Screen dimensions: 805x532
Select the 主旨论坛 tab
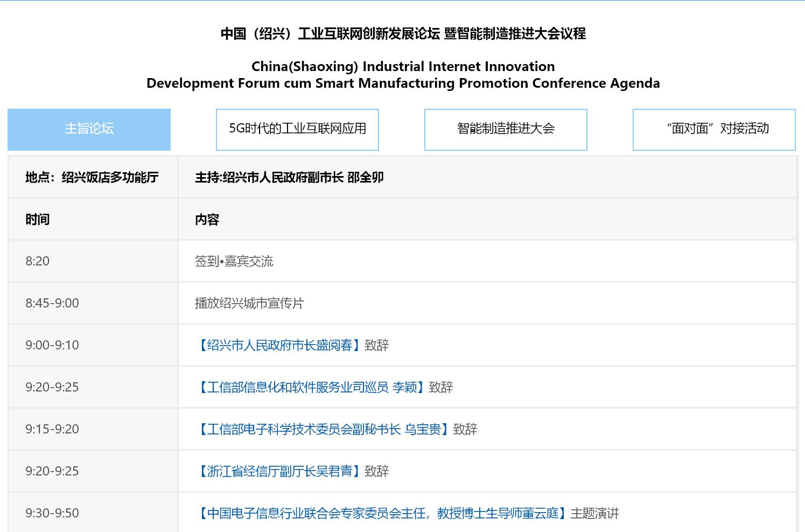(x=89, y=129)
